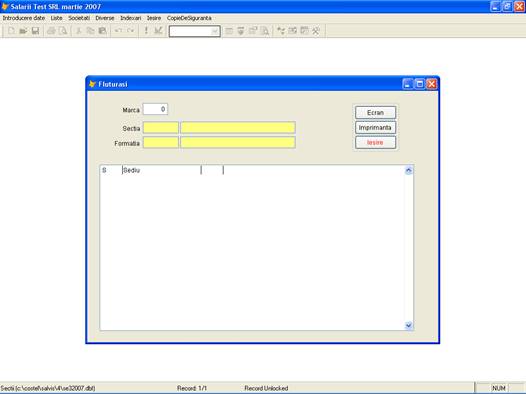Click the Save diskette toolbar icon
The image size is (526, 394).
[35, 31]
